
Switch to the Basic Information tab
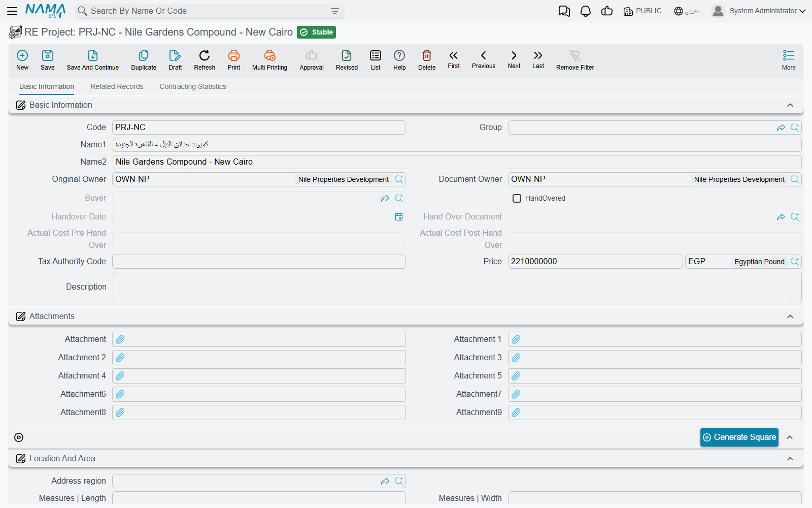(47, 86)
